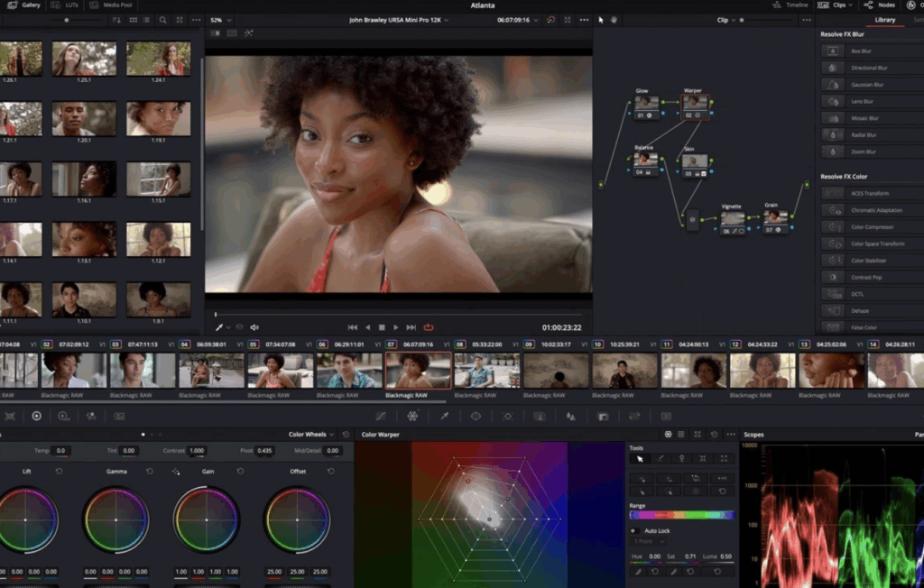The height and width of the screenshot is (588, 924).
Task: Open the Tracker palette icon
Action: [507, 416]
